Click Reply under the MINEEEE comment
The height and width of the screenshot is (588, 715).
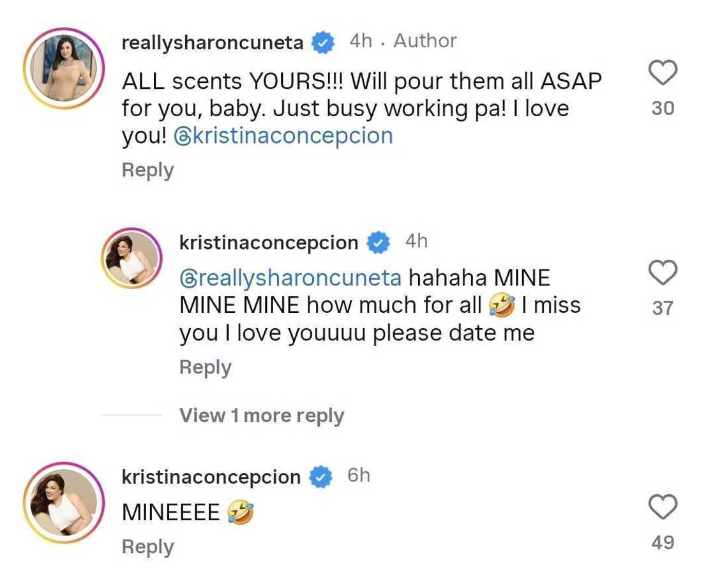click(147, 547)
